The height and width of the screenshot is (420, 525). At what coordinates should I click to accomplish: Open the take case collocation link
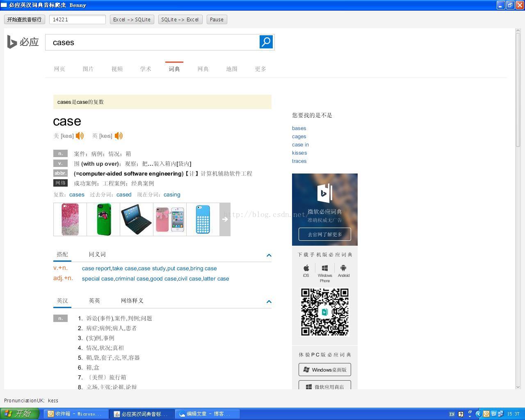(125, 268)
